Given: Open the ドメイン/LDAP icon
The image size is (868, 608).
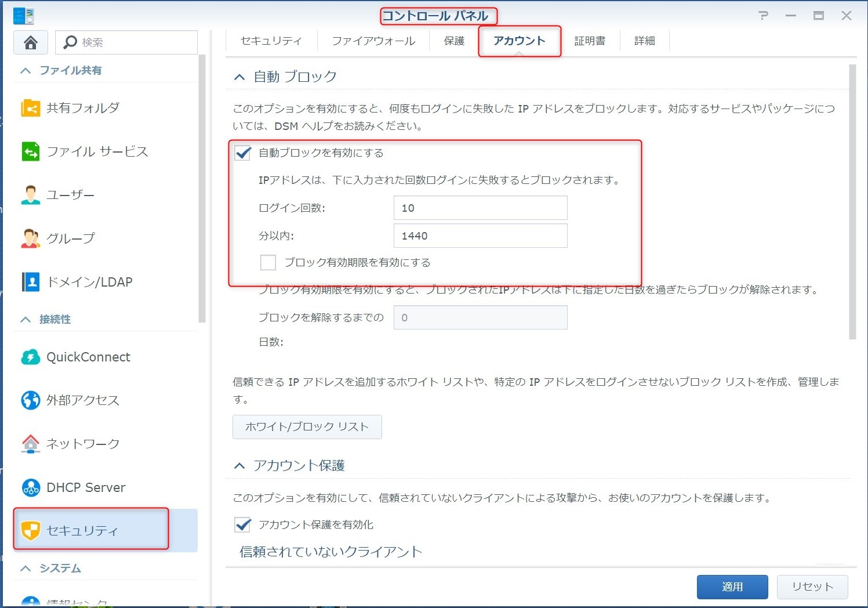Looking at the screenshot, I should pos(30,282).
